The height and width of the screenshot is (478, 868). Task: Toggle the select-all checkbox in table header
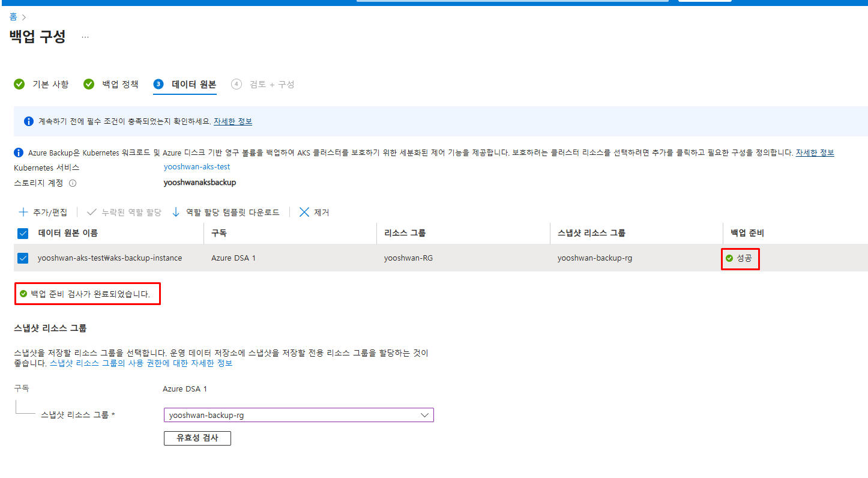click(23, 233)
